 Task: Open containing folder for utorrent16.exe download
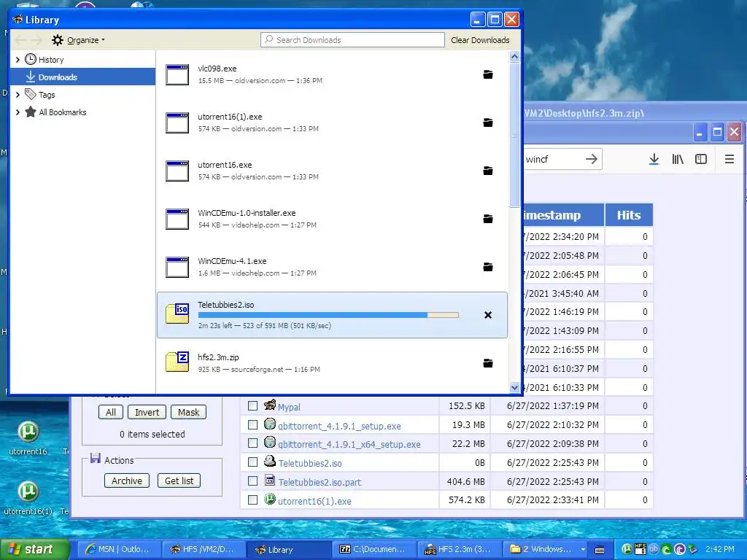coord(488,171)
